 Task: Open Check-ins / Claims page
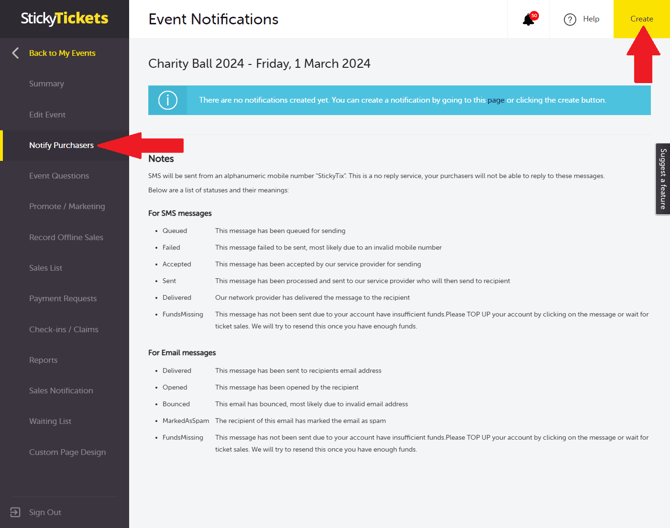pos(64,329)
